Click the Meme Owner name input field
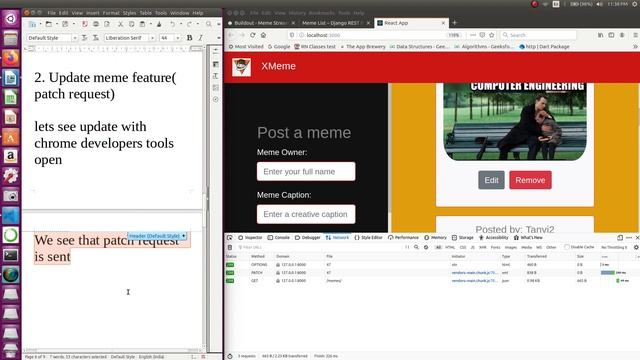Image resolution: width=640 pixels, height=360 pixels. coord(306,171)
